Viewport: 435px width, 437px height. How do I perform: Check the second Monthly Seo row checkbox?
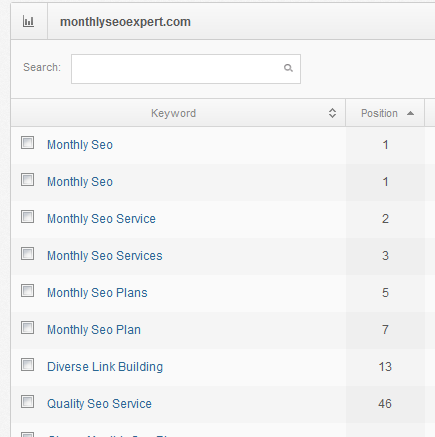[x=27, y=180]
